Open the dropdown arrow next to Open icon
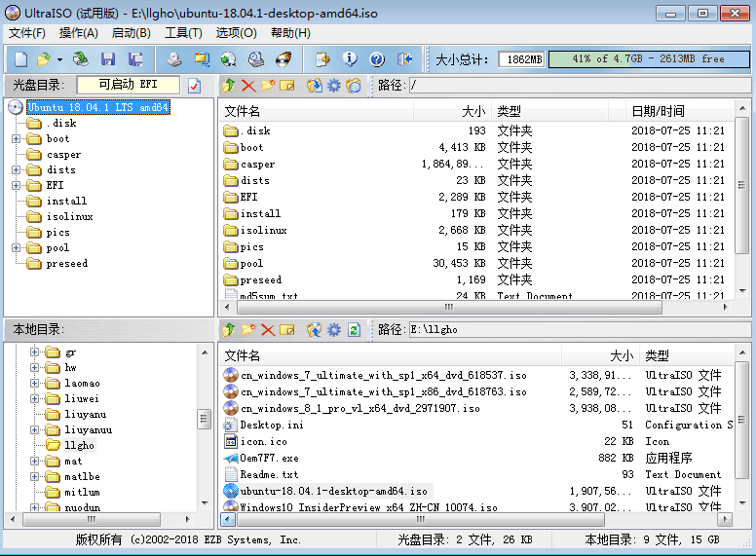 click(x=59, y=59)
